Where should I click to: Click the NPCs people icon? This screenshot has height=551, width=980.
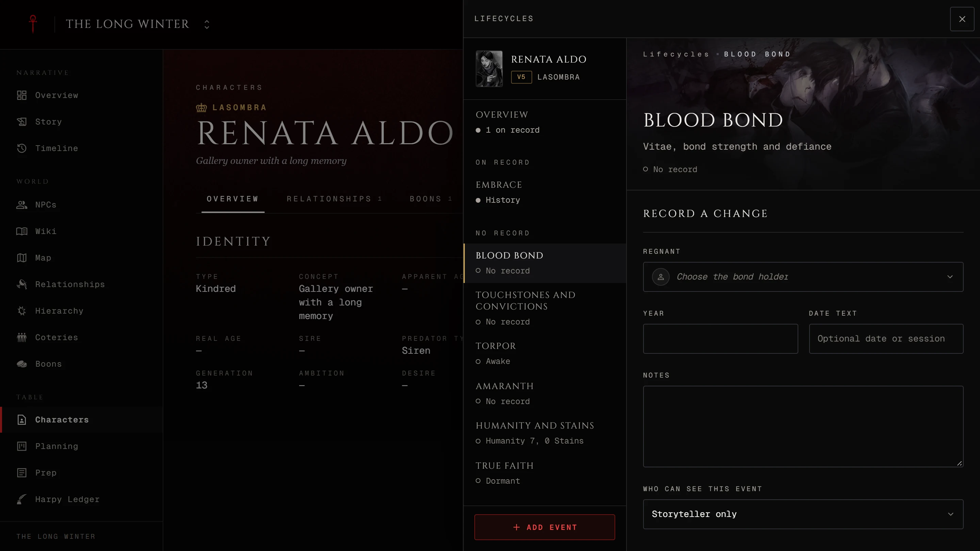22,204
